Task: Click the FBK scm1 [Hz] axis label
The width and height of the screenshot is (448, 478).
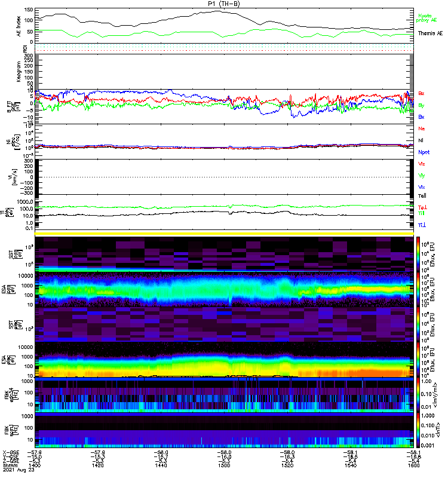Action: tap(11, 430)
